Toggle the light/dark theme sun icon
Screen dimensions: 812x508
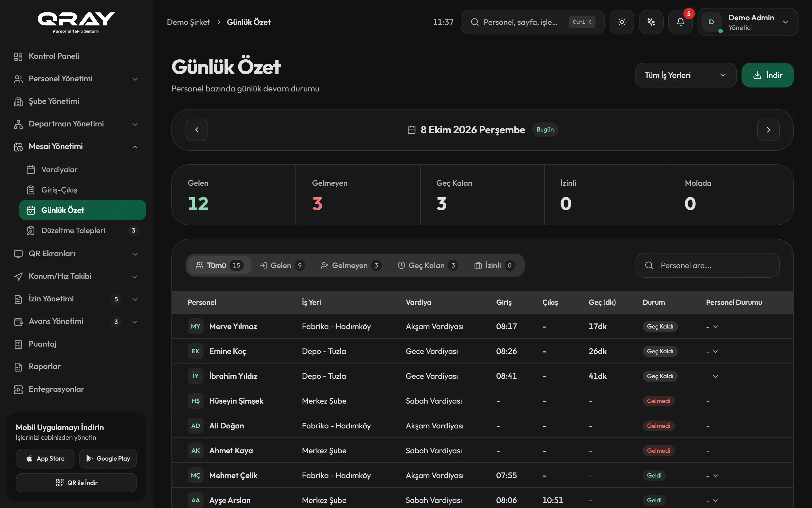pyautogui.click(x=622, y=22)
